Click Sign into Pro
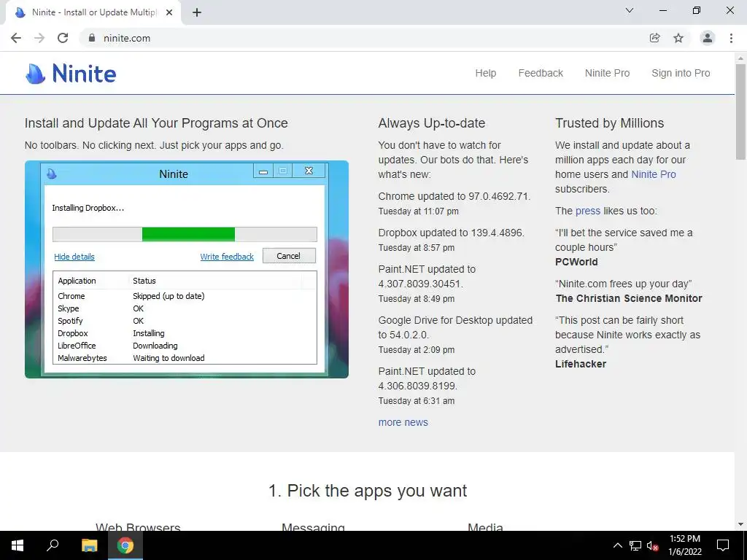747x560 pixels. click(x=681, y=74)
